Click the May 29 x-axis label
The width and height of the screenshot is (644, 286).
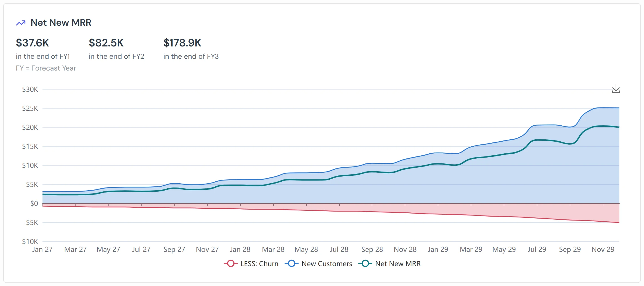coord(504,249)
